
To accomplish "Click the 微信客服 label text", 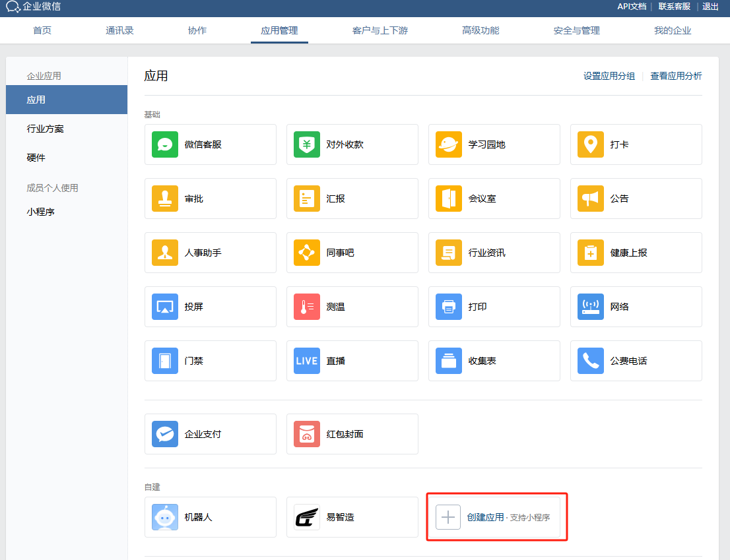I will click(203, 144).
